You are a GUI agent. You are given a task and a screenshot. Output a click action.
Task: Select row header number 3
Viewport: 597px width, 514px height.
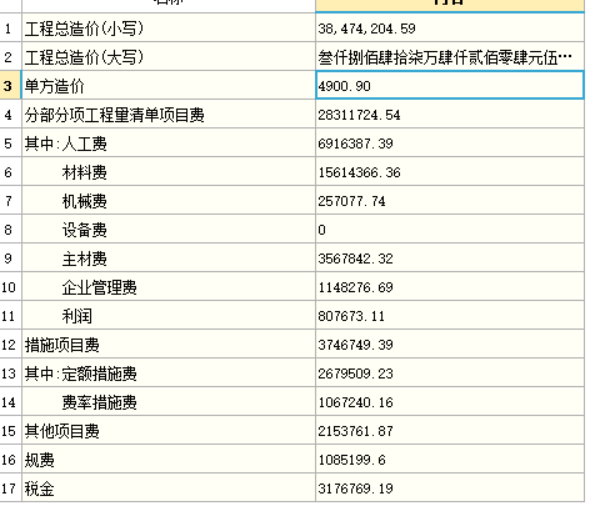(x=10, y=85)
